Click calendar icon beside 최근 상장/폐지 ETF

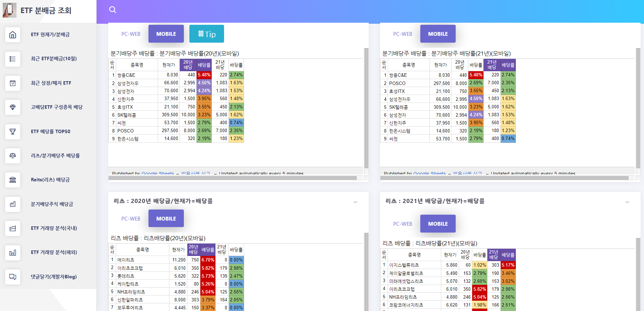tap(13, 83)
